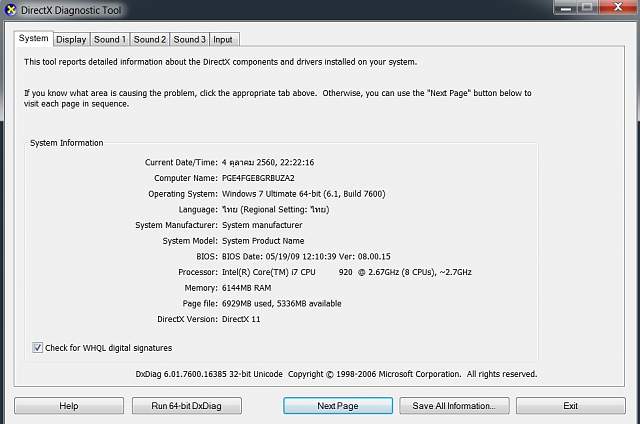The image size is (640, 424).
Task: Click the System manufacturer value text
Action: tap(262, 225)
